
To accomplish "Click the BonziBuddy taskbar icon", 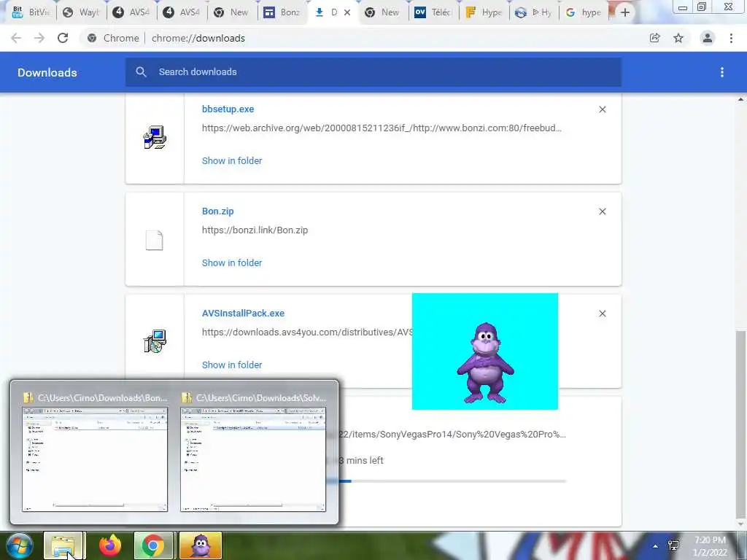I will pos(201,545).
